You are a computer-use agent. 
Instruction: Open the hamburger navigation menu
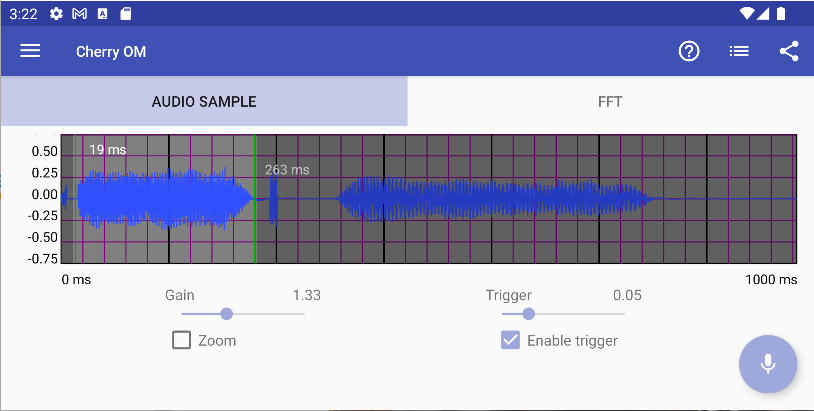click(30, 51)
